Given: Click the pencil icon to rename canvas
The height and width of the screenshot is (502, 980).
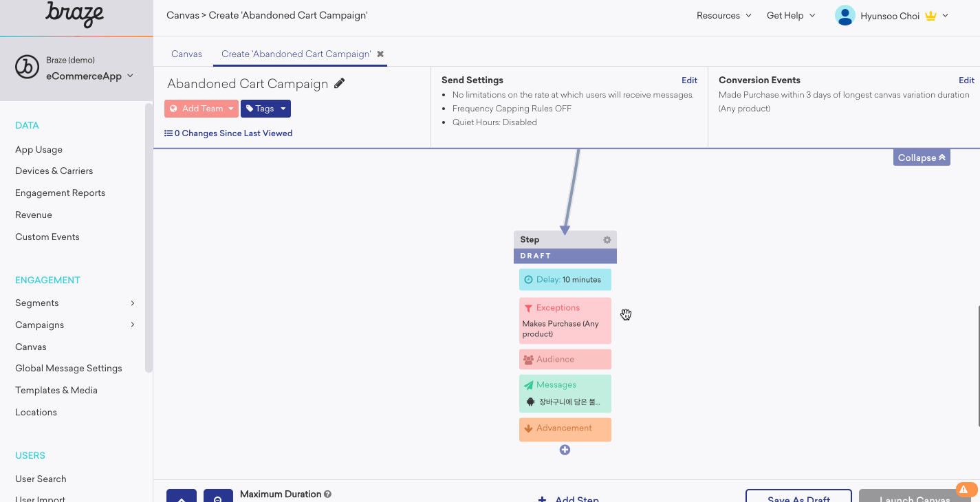Looking at the screenshot, I should tap(339, 84).
